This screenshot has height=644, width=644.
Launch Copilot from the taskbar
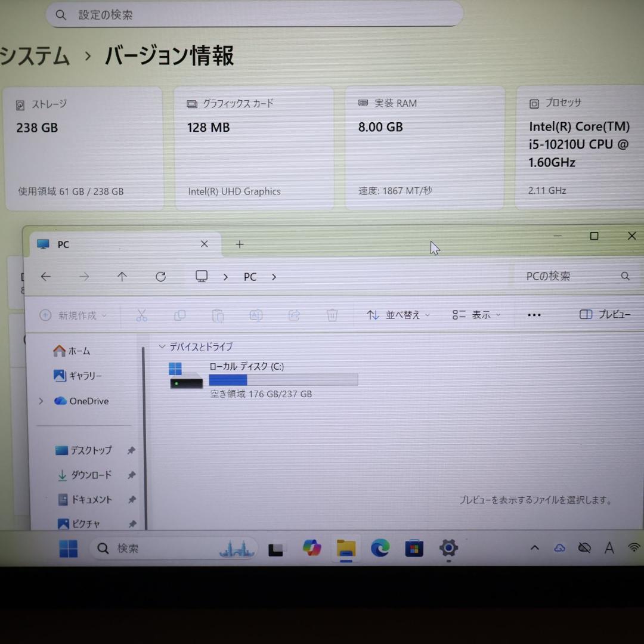click(312, 547)
